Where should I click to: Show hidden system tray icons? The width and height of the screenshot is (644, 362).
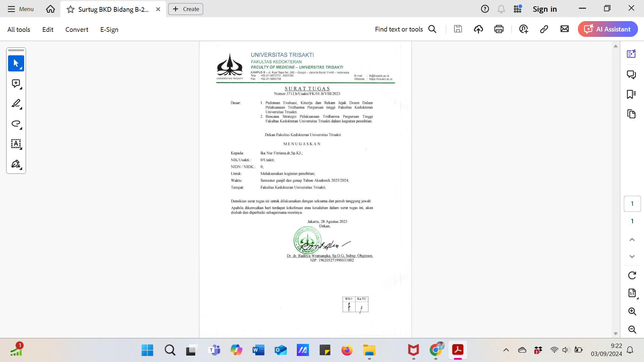506,350
